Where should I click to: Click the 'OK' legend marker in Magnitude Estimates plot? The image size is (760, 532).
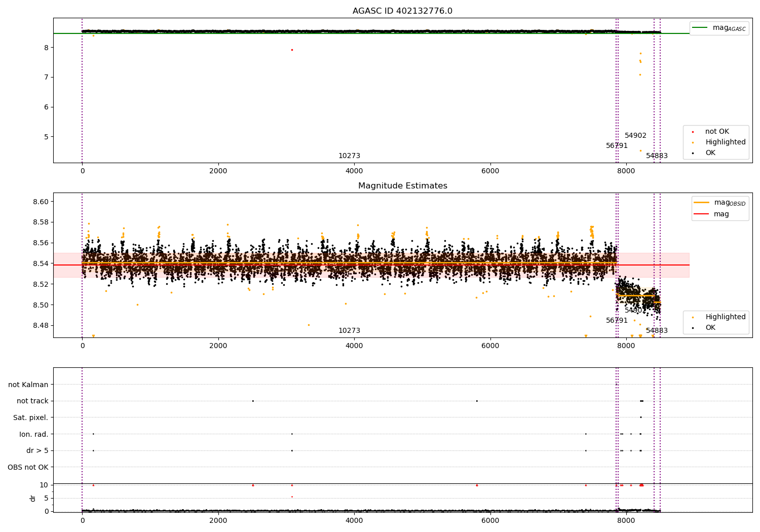coord(693,328)
